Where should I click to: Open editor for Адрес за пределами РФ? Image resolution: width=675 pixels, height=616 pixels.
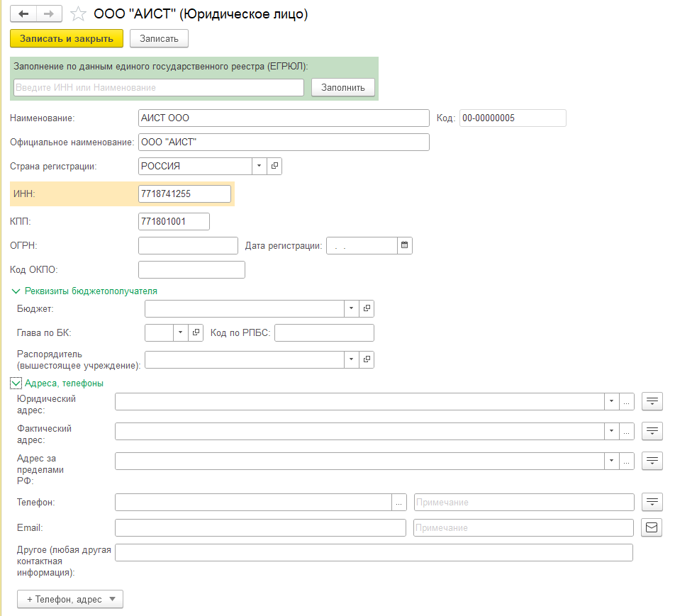(x=626, y=461)
